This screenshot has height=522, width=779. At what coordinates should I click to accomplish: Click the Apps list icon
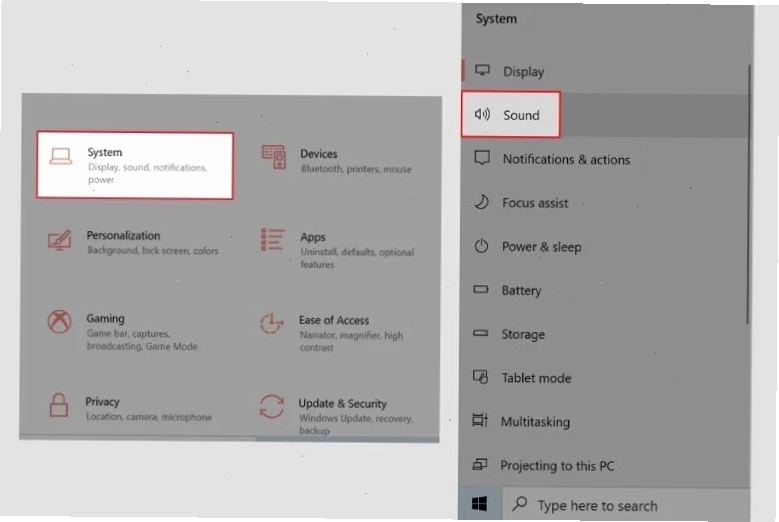point(273,240)
